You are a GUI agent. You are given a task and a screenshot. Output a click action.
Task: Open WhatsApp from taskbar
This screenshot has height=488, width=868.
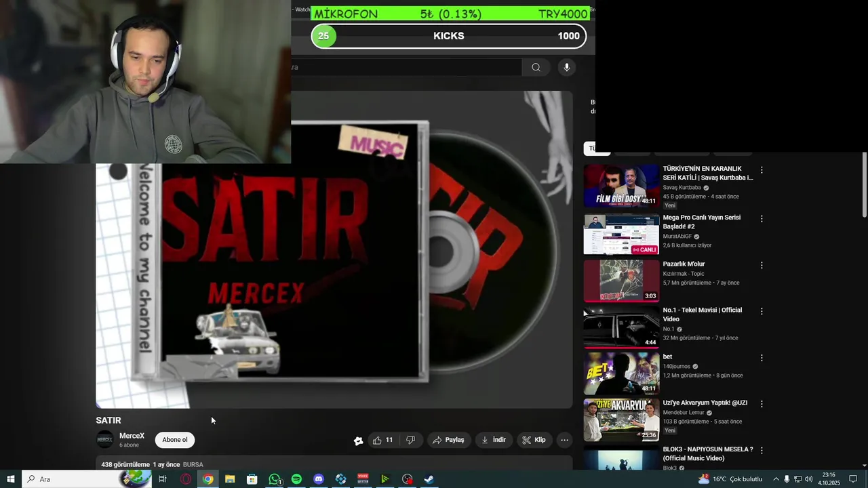(x=275, y=479)
